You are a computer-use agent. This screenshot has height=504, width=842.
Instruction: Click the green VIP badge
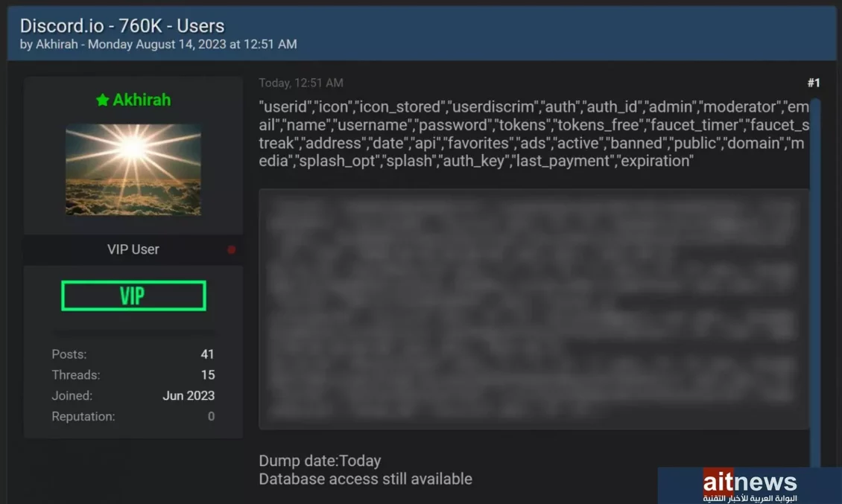coord(133,296)
